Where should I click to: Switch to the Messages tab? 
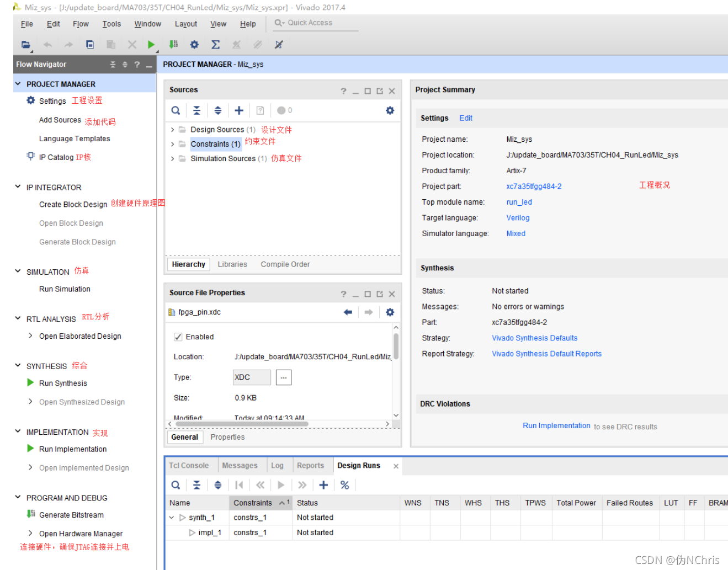coord(240,466)
